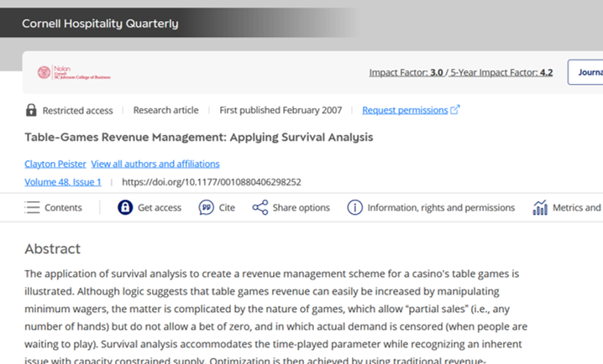Click abstract line starting 'minimum wagers, the matter'
This screenshot has height=364, width=603.
(x=267, y=309)
